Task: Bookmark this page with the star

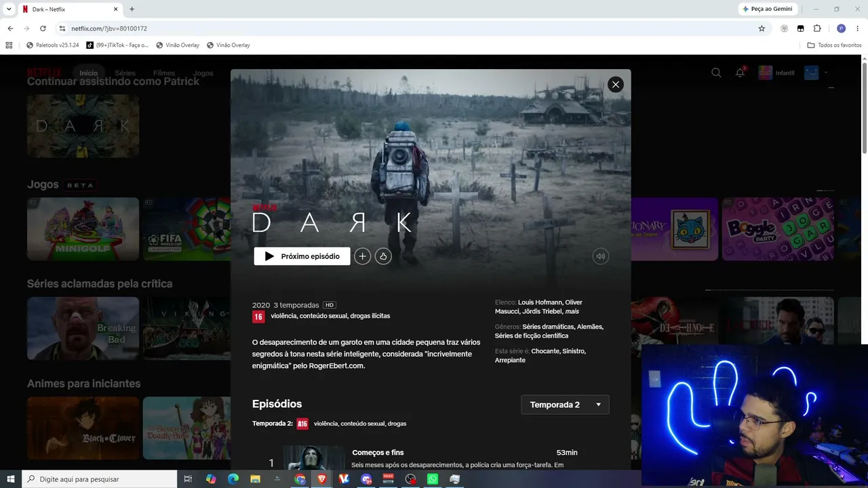Action: pyautogui.click(x=762, y=28)
